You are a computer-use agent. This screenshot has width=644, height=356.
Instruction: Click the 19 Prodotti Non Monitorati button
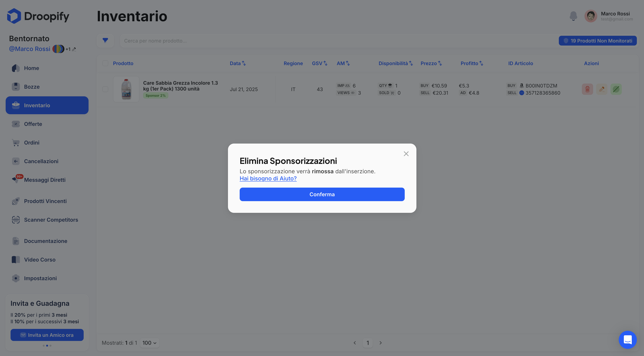pyautogui.click(x=598, y=41)
